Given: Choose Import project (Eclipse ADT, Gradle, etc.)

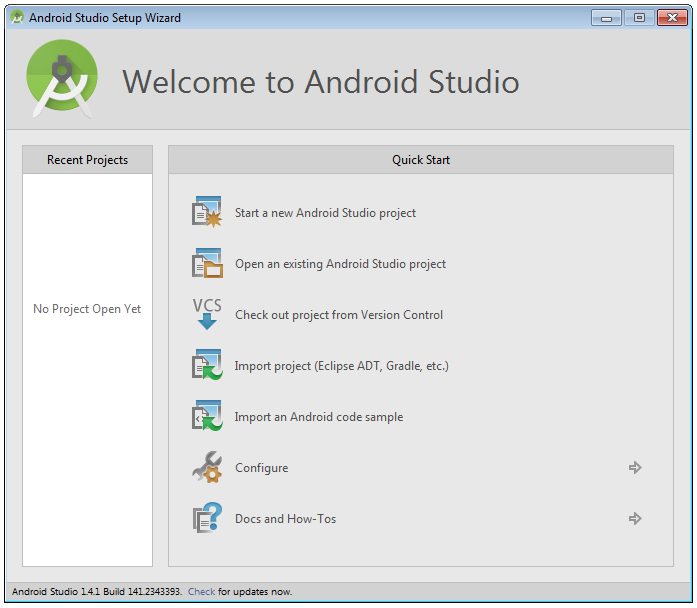Looking at the screenshot, I should 341,366.
